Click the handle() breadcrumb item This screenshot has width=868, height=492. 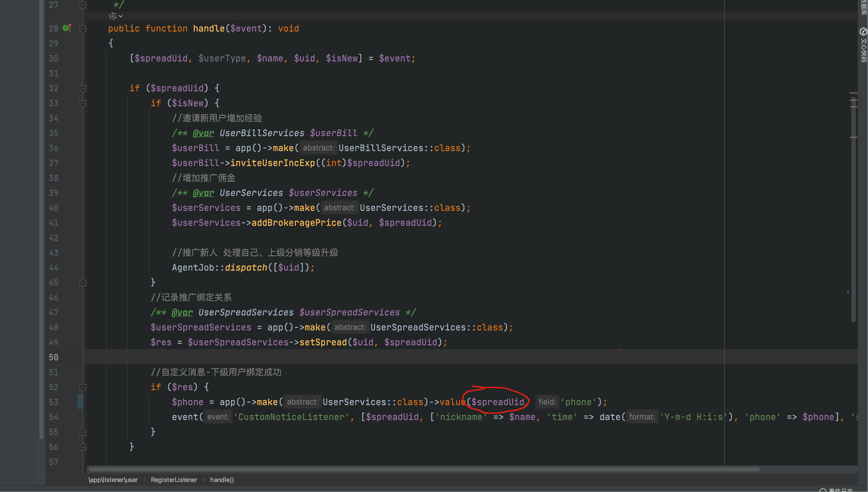click(222, 480)
